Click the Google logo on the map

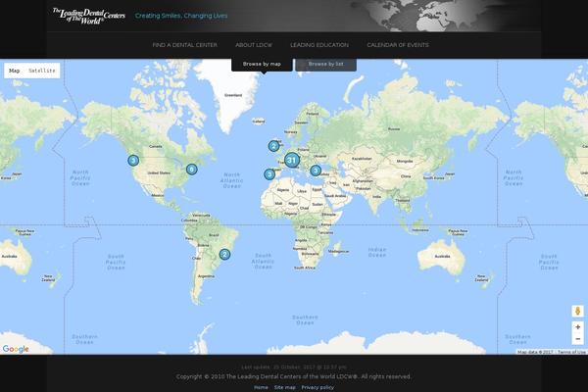(x=16, y=349)
